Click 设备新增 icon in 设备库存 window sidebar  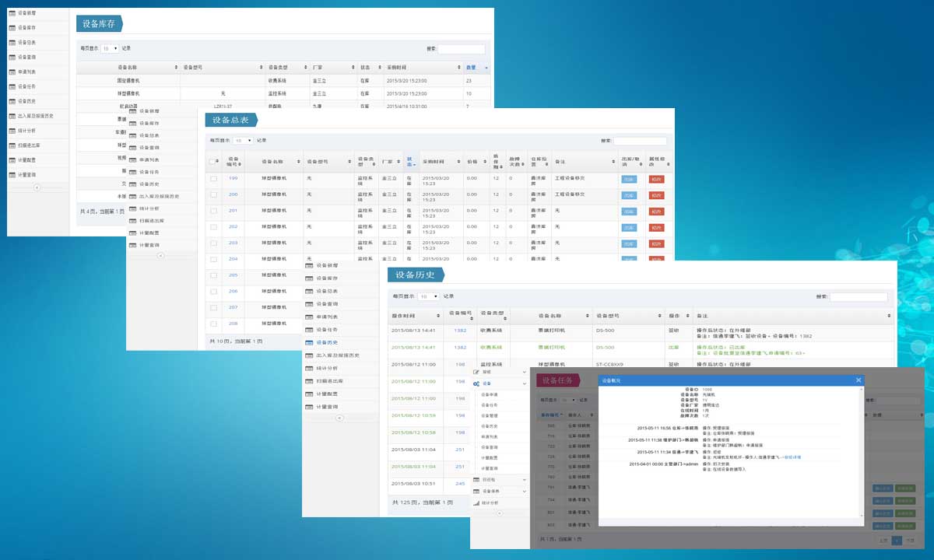12,13
